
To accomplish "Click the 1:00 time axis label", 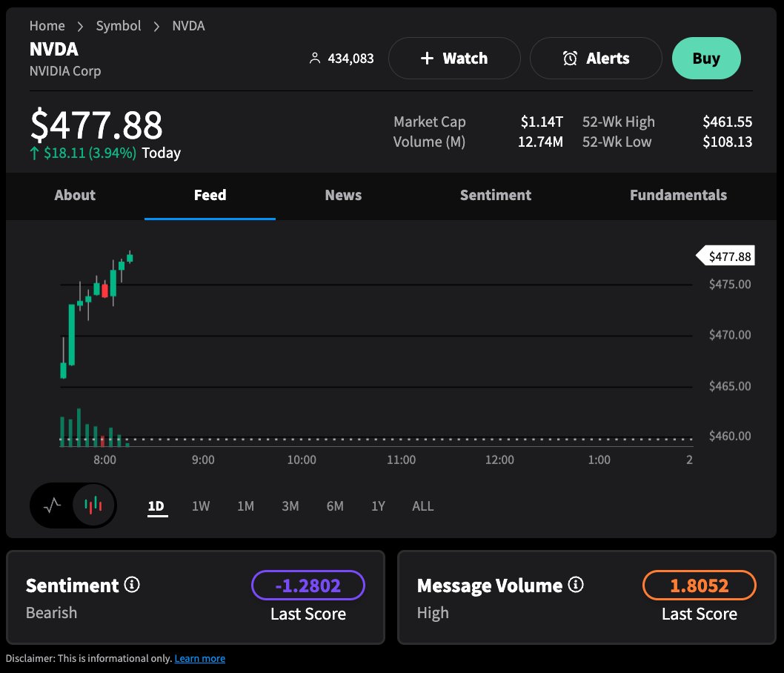I will click(x=599, y=460).
